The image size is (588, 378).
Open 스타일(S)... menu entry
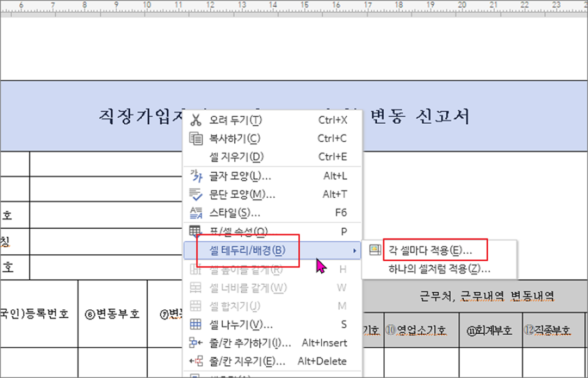pyautogui.click(x=272, y=213)
